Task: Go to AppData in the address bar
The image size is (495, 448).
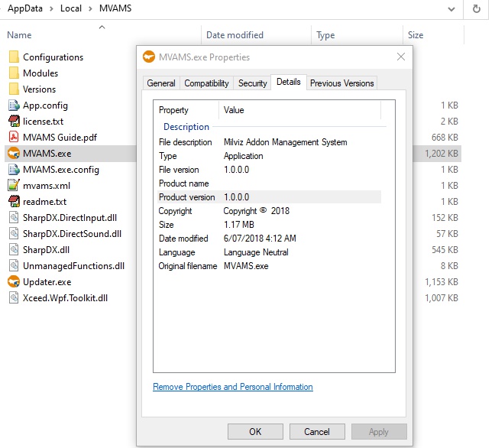Action: coord(25,8)
